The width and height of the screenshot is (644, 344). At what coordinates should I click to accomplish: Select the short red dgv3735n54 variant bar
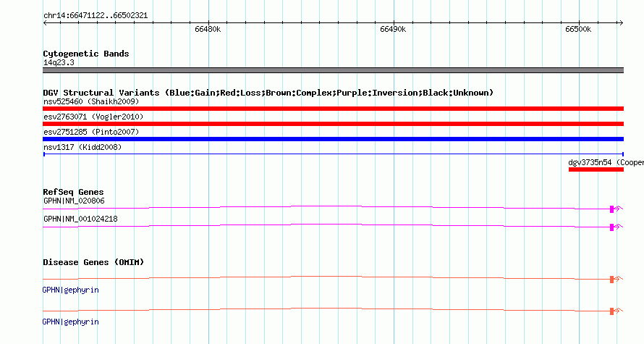(596, 169)
